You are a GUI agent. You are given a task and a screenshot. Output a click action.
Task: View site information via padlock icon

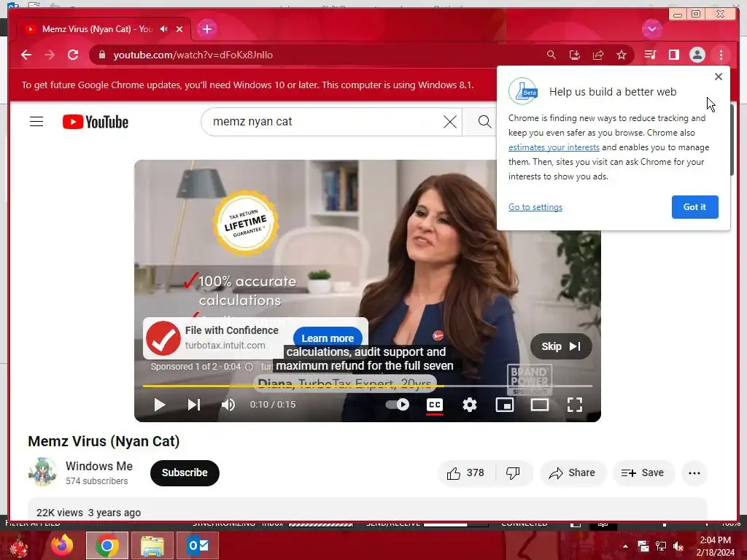click(101, 55)
